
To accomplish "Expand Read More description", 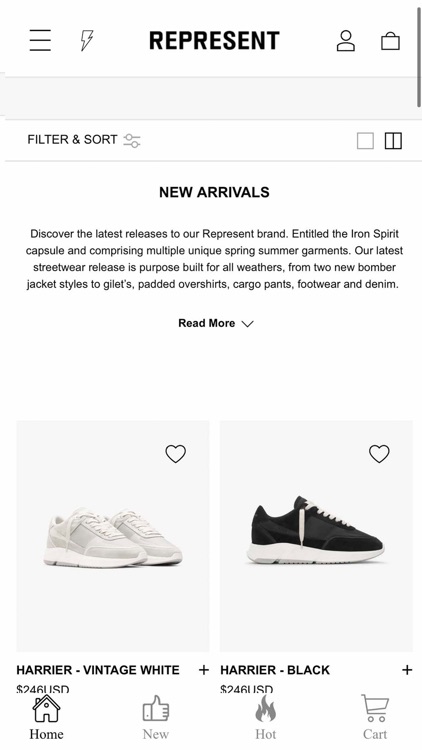I will pyautogui.click(x=216, y=323).
